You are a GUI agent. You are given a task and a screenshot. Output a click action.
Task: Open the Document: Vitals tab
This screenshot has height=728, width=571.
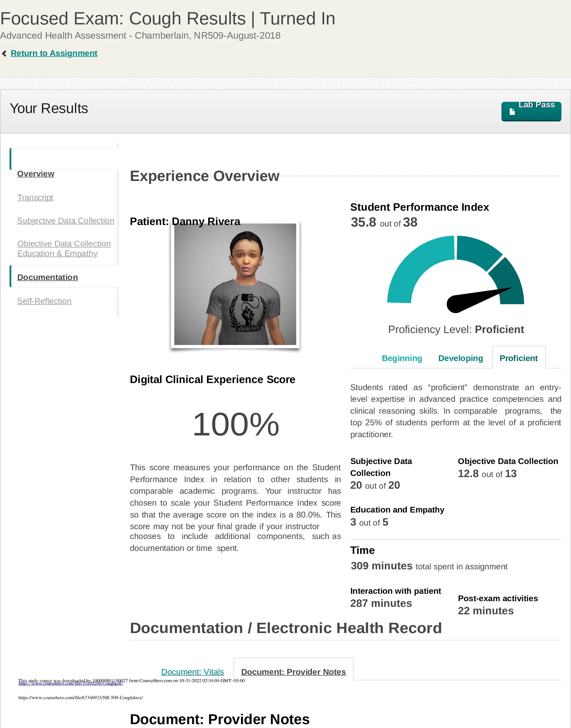coord(192,672)
